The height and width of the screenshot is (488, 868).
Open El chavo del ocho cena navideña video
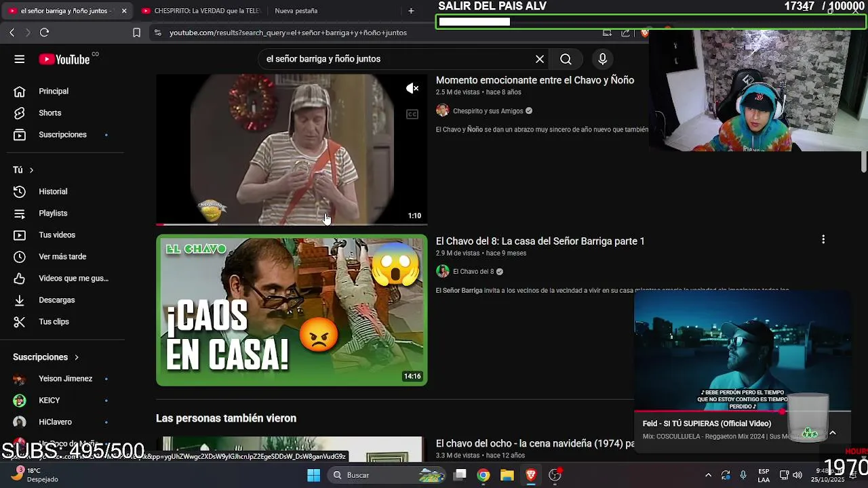click(x=535, y=443)
